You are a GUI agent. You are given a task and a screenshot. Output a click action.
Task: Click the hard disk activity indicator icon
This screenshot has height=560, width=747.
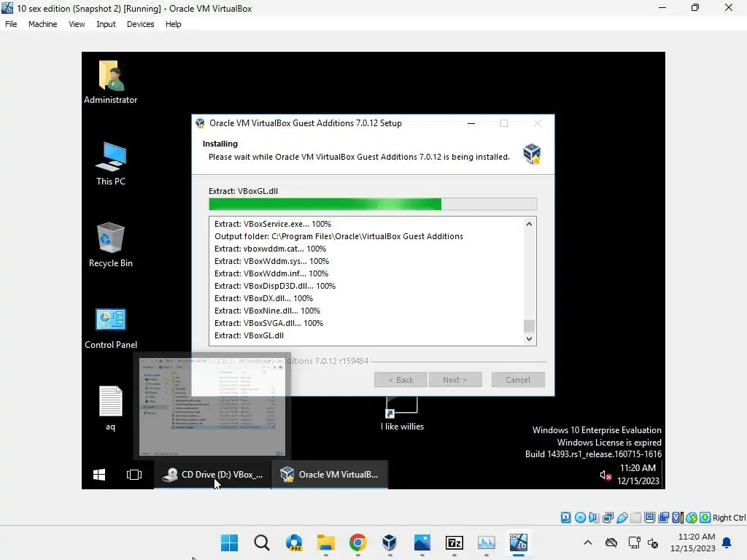pos(565,517)
